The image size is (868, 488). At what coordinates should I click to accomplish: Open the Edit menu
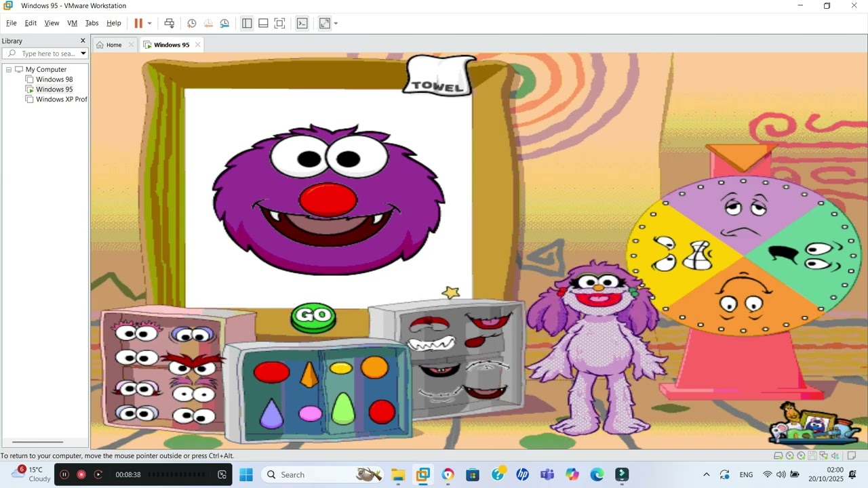(x=31, y=23)
